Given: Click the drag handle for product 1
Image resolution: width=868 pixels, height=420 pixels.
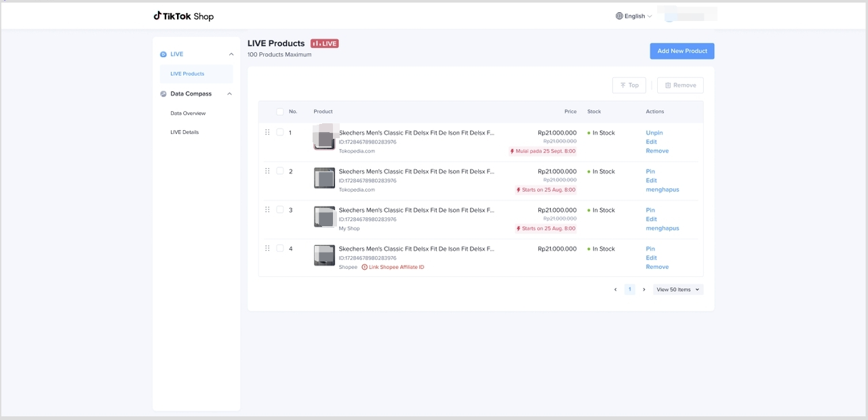Looking at the screenshot, I should pos(267,133).
